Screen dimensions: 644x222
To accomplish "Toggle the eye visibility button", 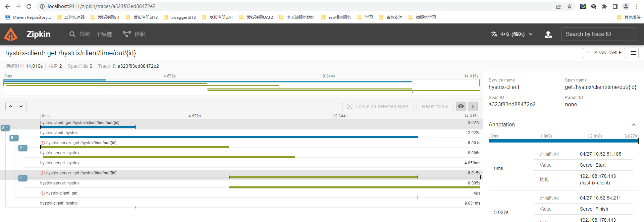I will 461,106.
